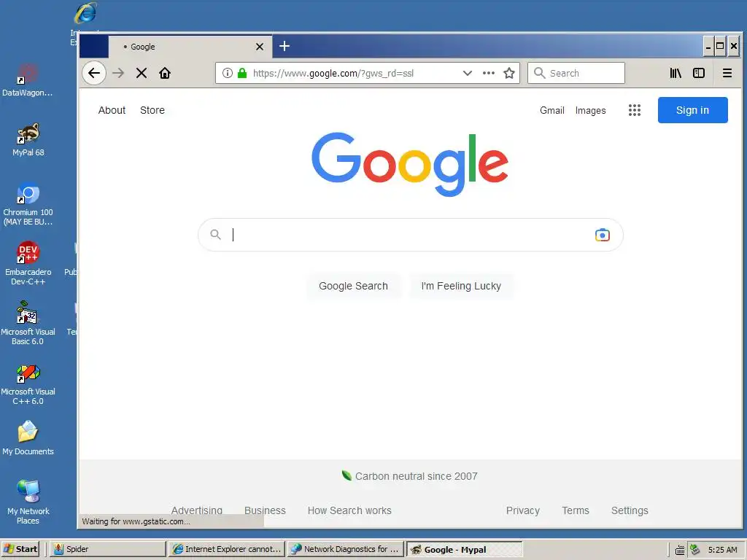This screenshot has height=560, width=747.
Task: Select Microsoft Visual C++ 6.0 icon
Action: tap(28, 384)
